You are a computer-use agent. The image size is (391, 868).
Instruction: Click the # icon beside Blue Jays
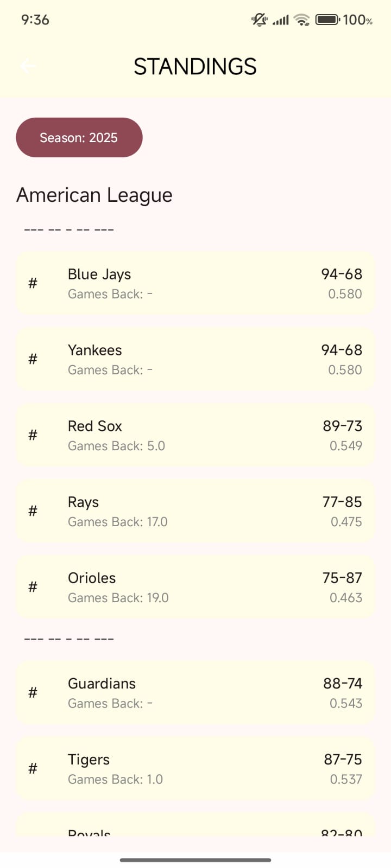pos(33,283)
